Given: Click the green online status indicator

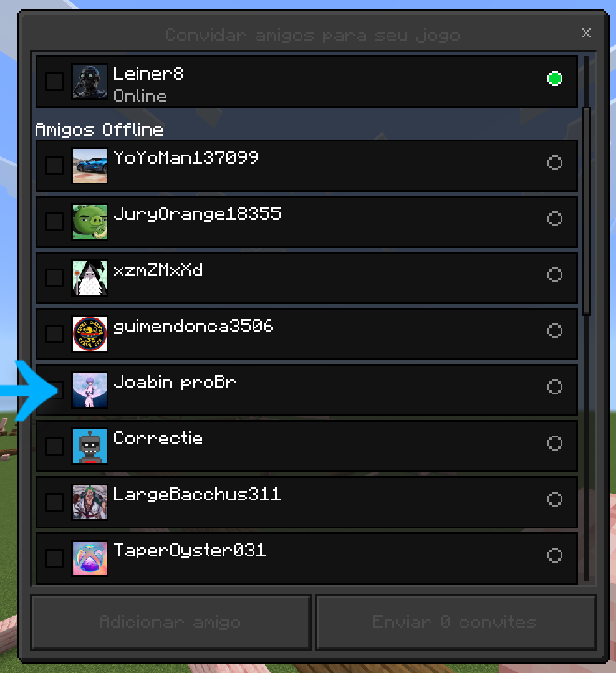Looking at the screenshot, I should click(554, 79).
